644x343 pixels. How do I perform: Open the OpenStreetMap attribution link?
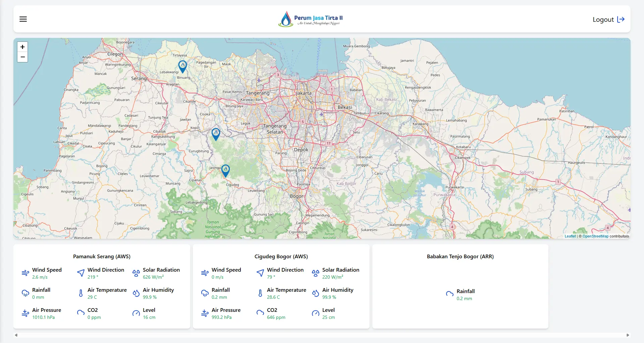tap(595, 236)
